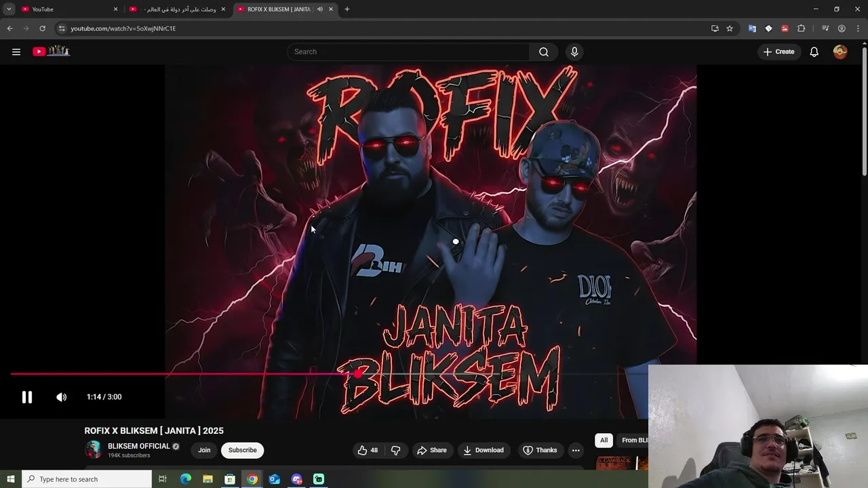Screen dimensions: 868x488
Task: Open Task View on taskbar
Action: tap(163, 479)
